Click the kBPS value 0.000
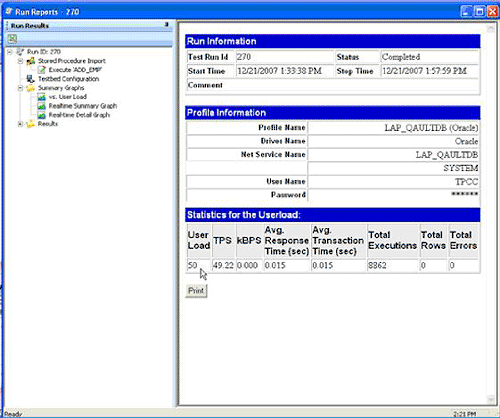 (x=247, y=265)
